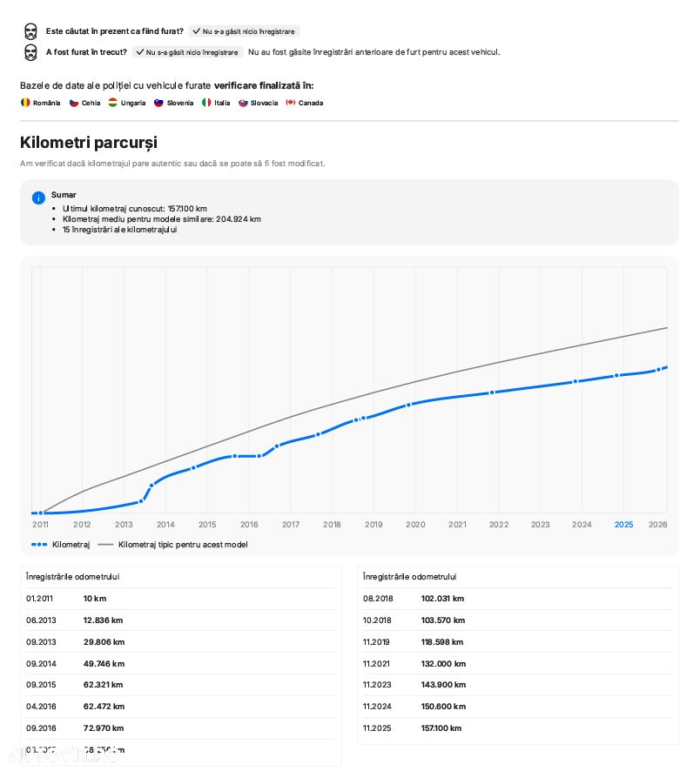This screenshot has height=771, width=700.
Task: Click the thief icon beside "Este căutat în prezent"
Action: [30, 31]
